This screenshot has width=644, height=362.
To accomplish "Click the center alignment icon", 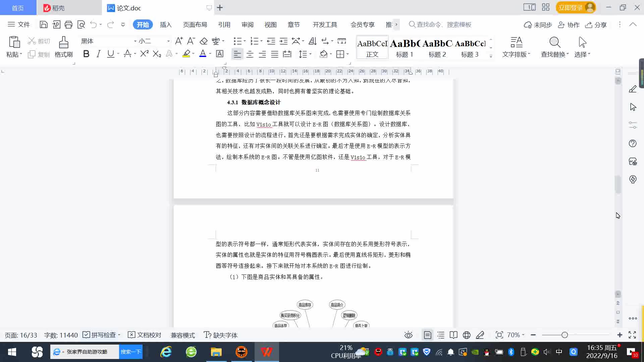I will pyautogui.click(x=250, y=54).
